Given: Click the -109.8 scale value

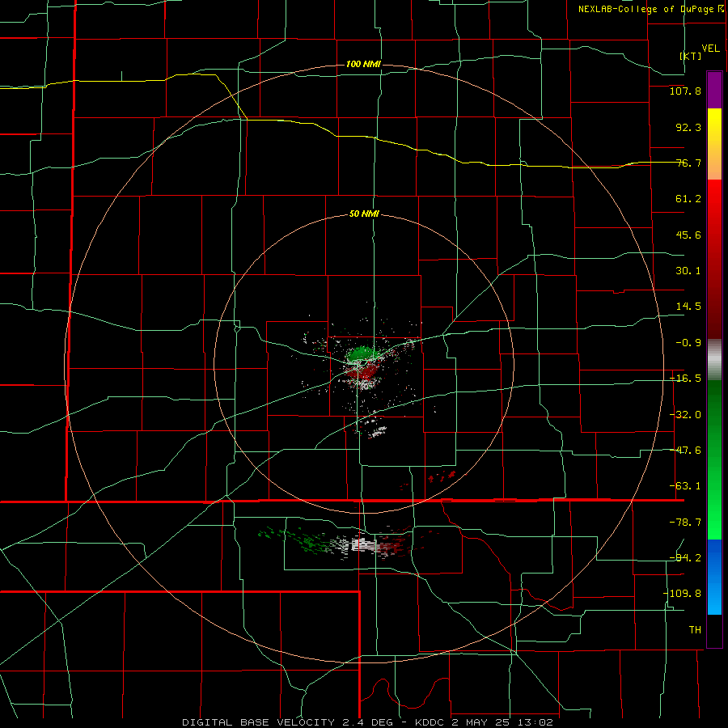Looking at the screenshot, I should click(x=683, y=594).
